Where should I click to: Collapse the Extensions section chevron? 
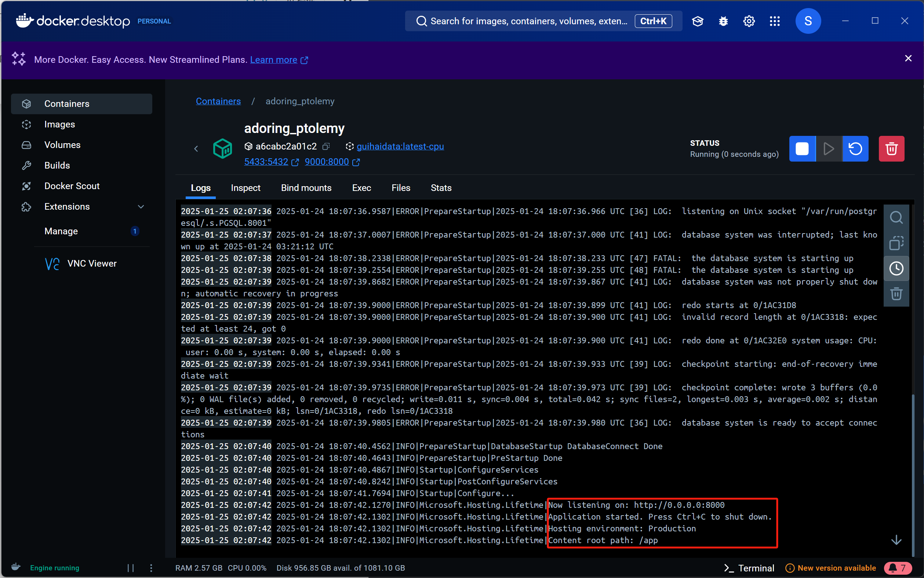141,207
